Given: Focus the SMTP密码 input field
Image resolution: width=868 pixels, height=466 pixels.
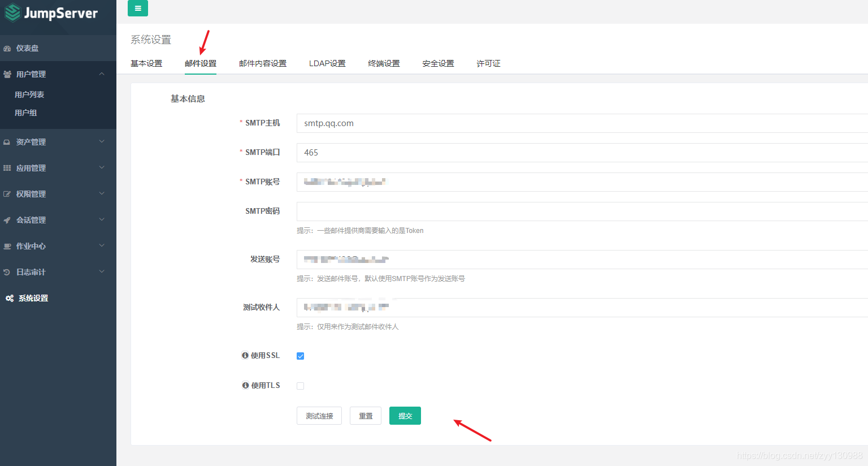Looking at the screenshot, I should (x=582, y=212).
